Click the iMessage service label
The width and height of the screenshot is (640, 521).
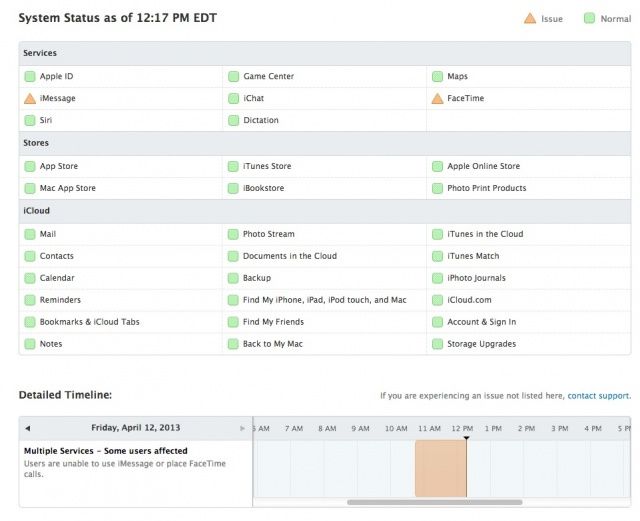pyautogui.click(x=58, y=98)
